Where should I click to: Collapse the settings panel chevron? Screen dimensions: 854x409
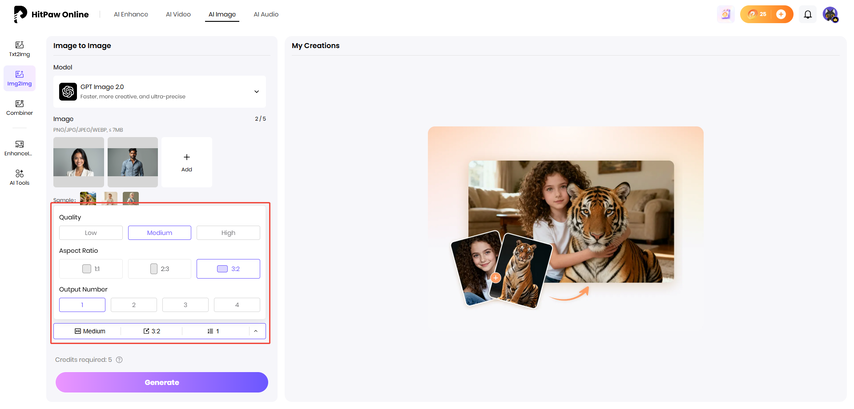[256, 331]
